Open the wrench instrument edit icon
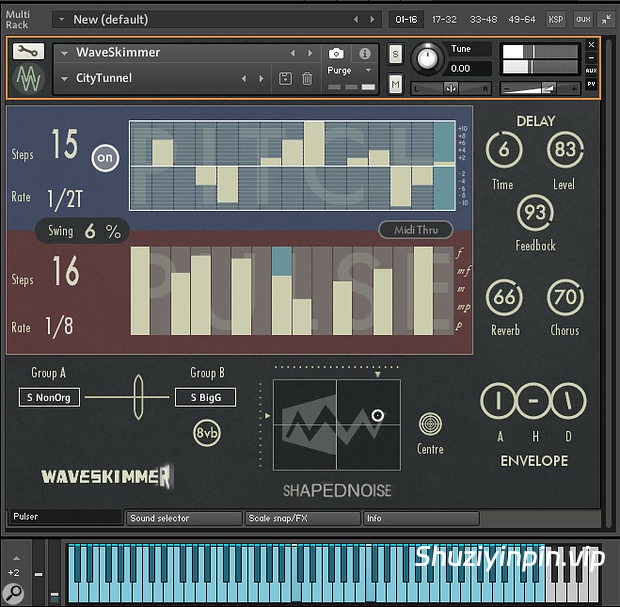The height and width of the screenshot is (607, 620). [28, 51]
